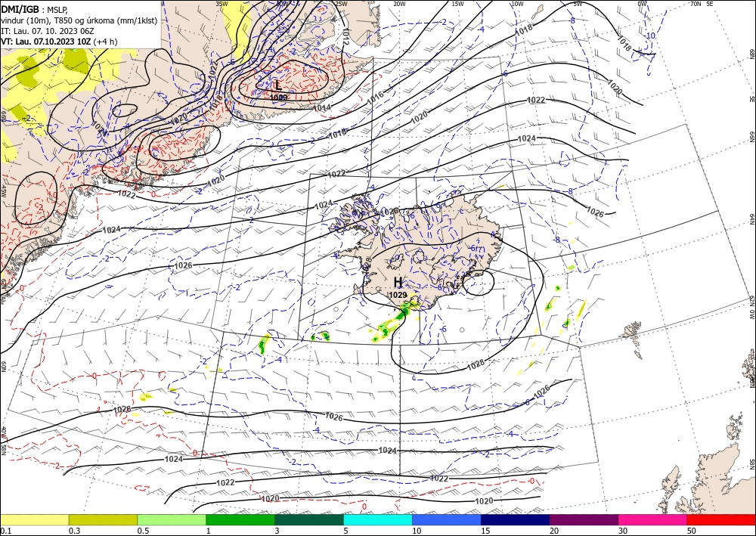The height and width of the screenshot is (536, 756).
Task: Click the yellow 0.1–0.3 legend color band
Action: point(34,519)
